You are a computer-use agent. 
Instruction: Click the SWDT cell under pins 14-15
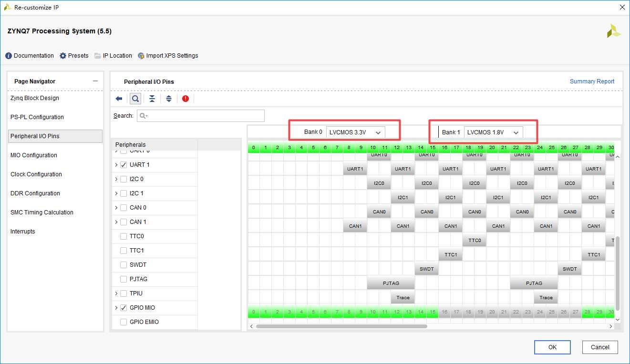point(427,269)
